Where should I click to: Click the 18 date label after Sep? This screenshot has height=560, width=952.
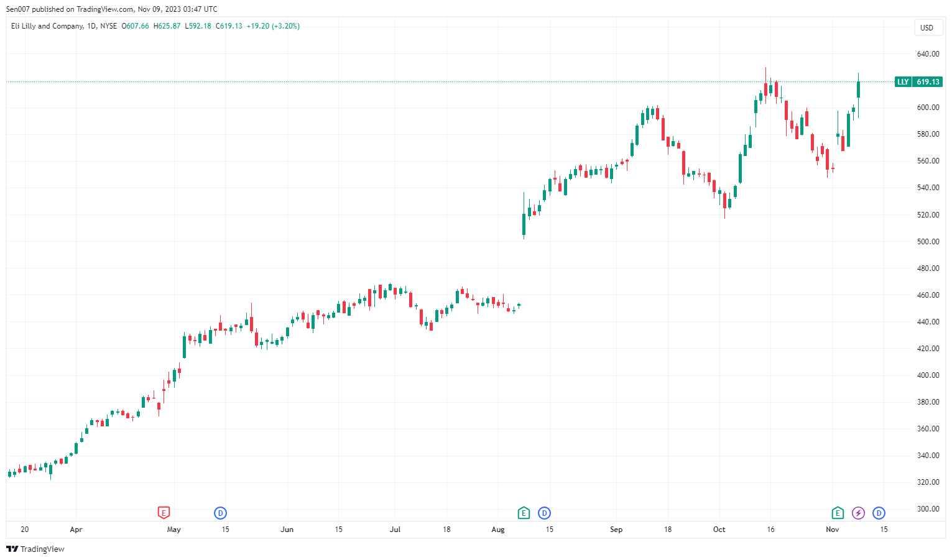668,530
